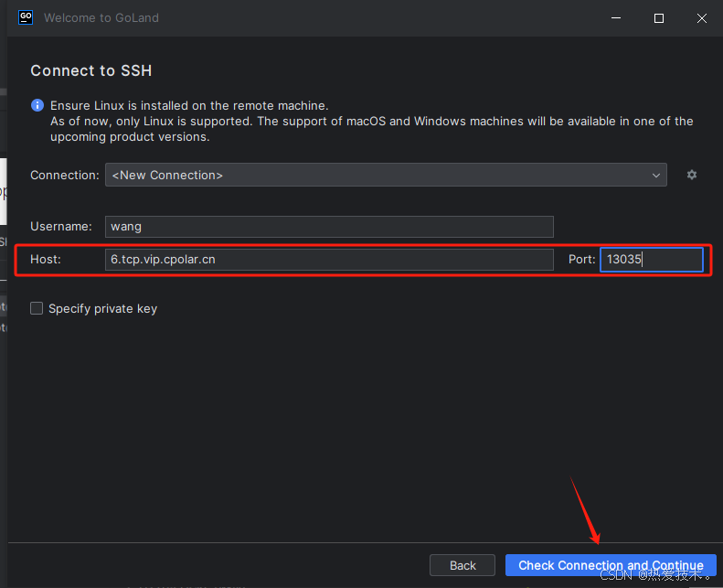Maximize the Welcome to GoLand window
The width and height of the screenshot is (723, 588).
pos(659,18)
